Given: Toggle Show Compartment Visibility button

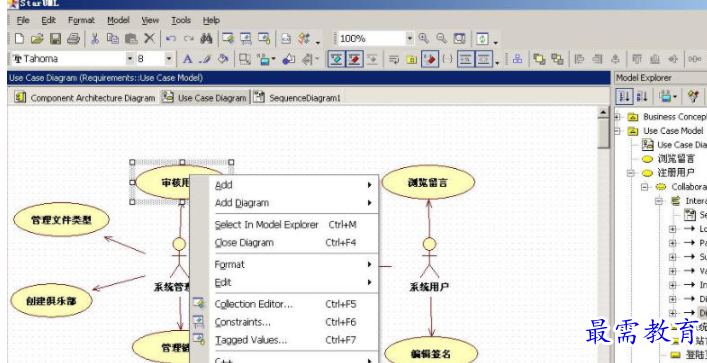Looking at the screenshot, I should point(465,59).
